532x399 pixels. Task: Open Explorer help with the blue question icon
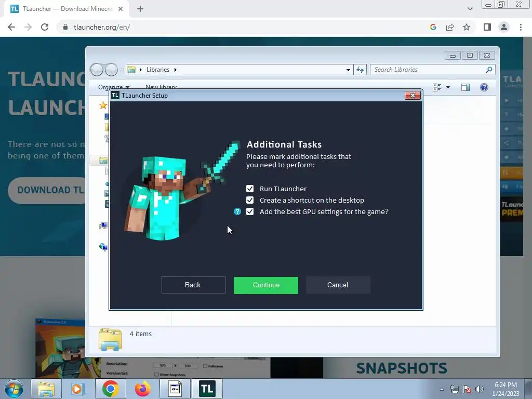(484, 87)
